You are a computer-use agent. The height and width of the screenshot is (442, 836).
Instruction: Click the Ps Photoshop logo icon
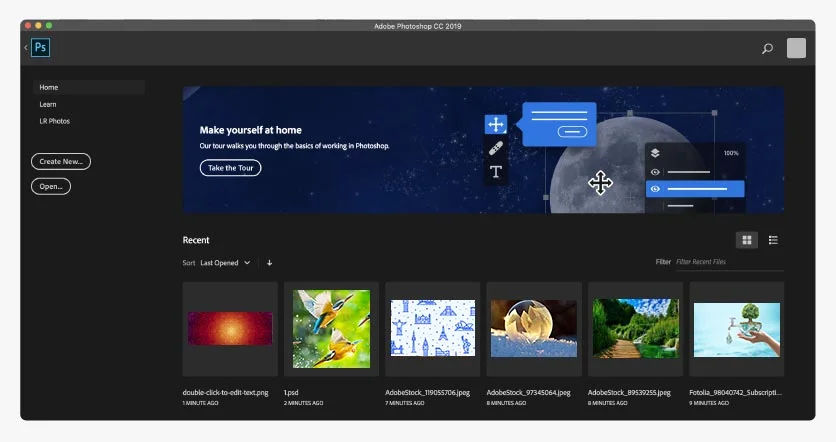(x=41, y=47)
